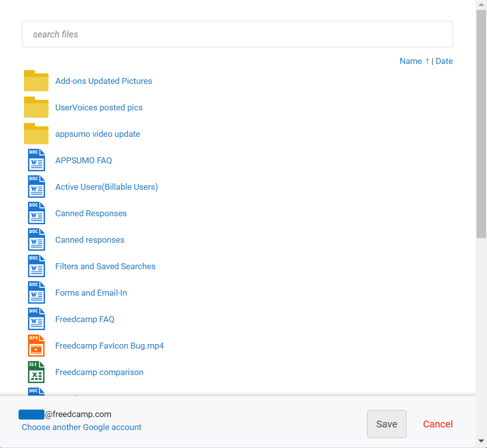
Task: Click the Freedcamp comparison XLS icon
Action: click(x=36, y=372)
